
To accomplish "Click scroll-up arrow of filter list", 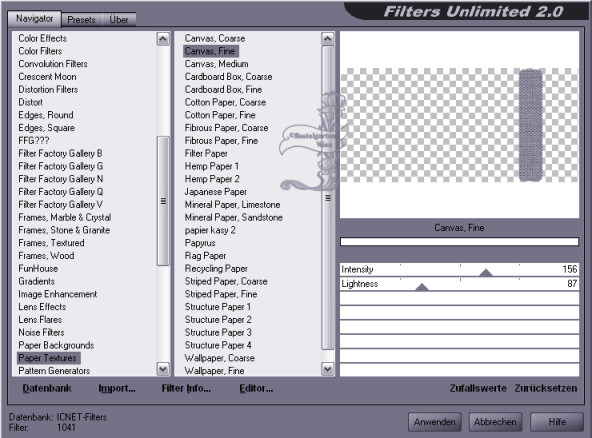I will [328, 39].
